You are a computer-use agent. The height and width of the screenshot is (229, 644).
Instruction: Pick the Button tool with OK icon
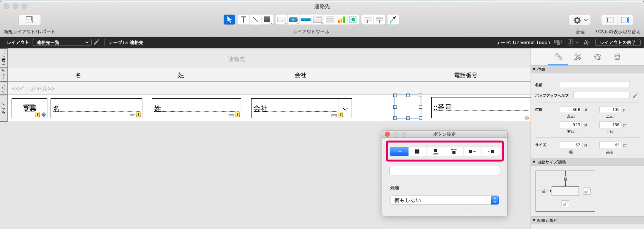[x=293, y=20]
